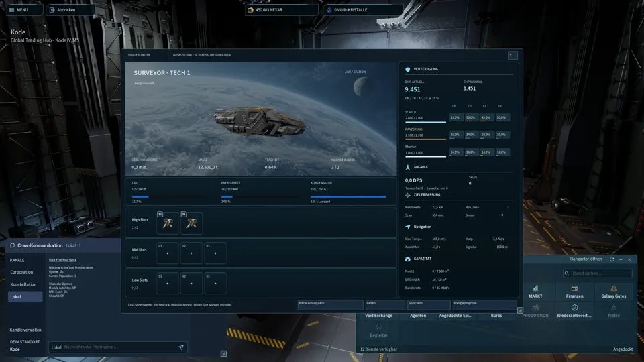The image size is (644, 362).
Task: Click the fitting window resize corner icon
Action: 519,310
